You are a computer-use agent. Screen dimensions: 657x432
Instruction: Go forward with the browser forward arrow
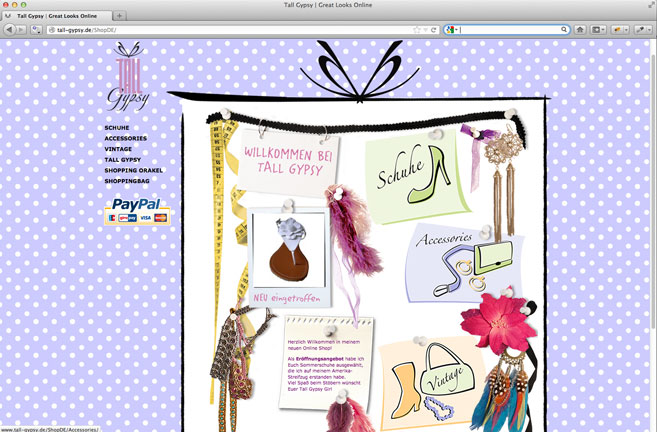21,30
